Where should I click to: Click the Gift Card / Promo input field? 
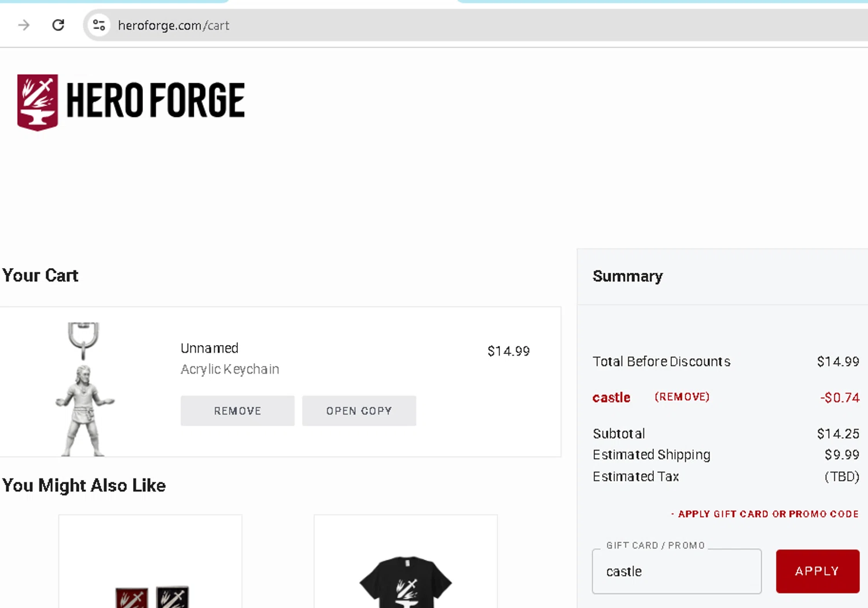[x=676, y=572]
